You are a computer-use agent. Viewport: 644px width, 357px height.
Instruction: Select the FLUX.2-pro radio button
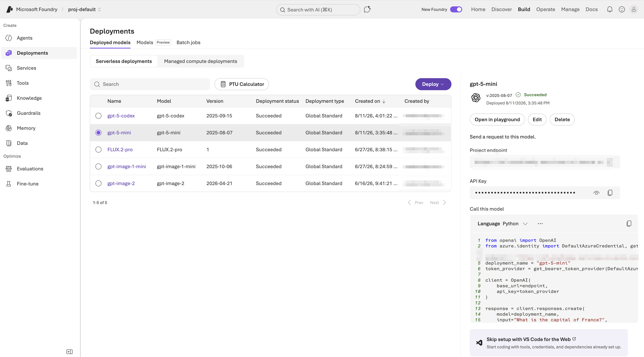point(98,150)
